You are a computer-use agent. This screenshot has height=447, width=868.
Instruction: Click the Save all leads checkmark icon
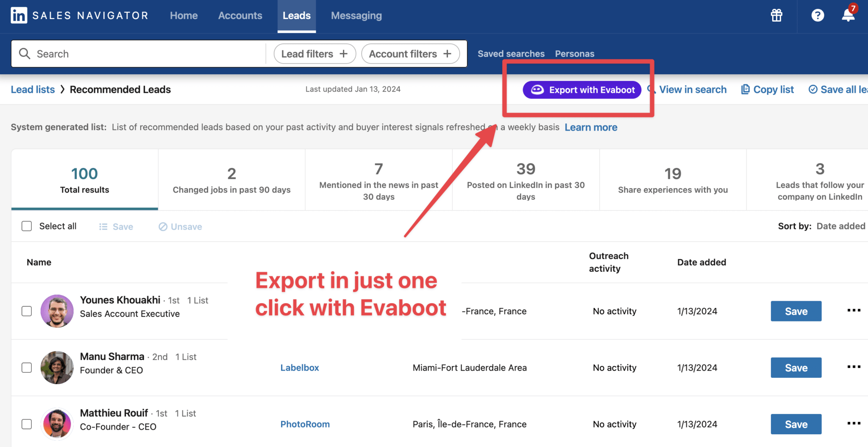[x=813, y=89]
